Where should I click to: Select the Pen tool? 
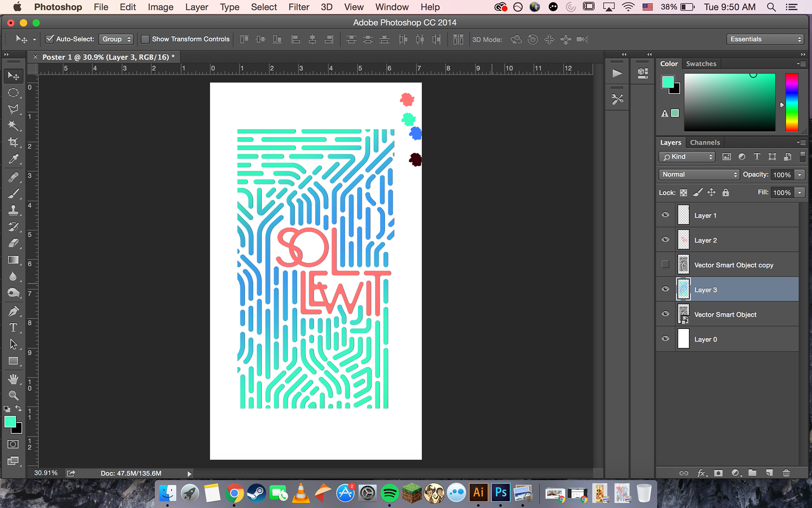coord(14,311)
